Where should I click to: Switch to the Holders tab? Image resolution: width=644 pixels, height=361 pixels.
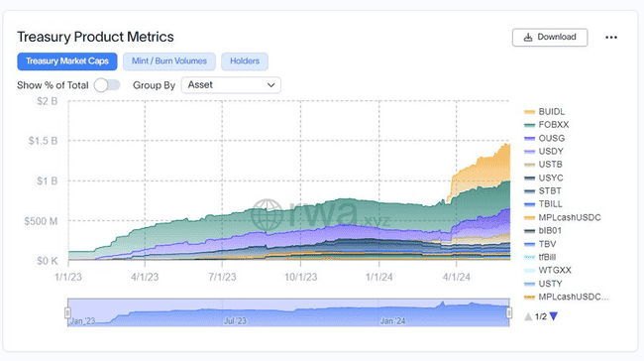point(245,61)
